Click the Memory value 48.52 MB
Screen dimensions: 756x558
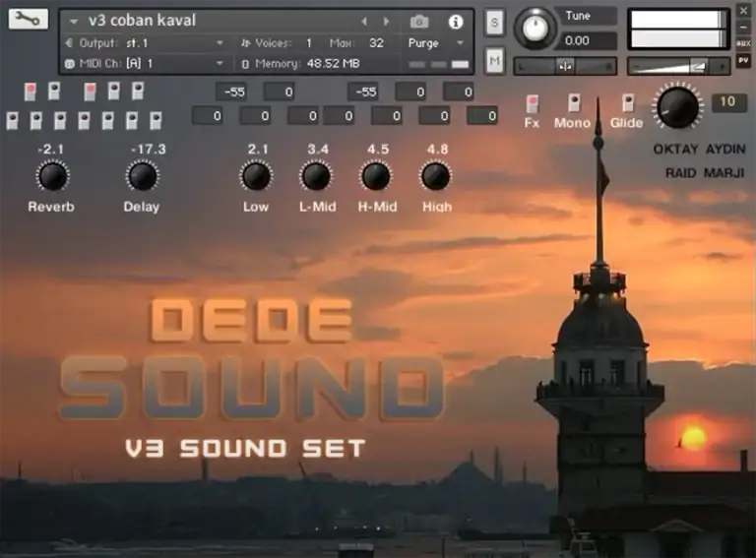pos(333,64)
